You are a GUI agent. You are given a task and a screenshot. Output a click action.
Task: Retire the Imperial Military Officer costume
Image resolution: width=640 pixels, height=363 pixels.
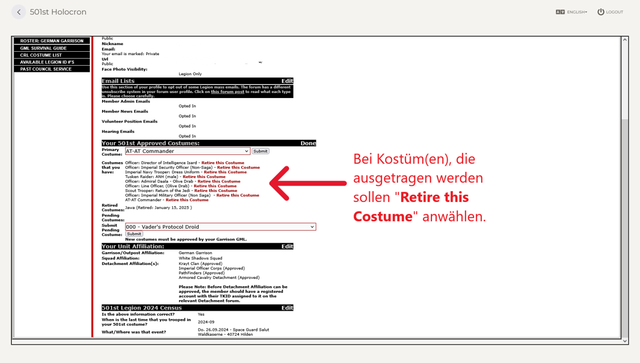point(238,195)
